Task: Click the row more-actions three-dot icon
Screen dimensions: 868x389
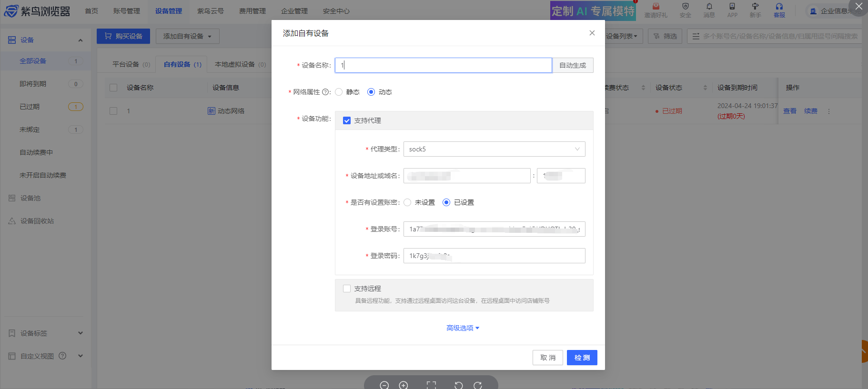Action: pyautogui.click(x=829, y=111)
